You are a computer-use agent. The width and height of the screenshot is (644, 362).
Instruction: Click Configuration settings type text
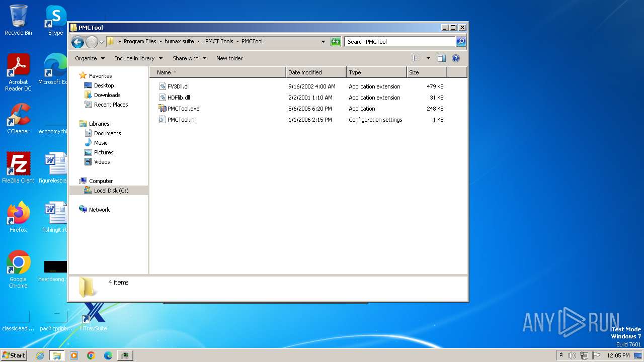tap(375, 120)
